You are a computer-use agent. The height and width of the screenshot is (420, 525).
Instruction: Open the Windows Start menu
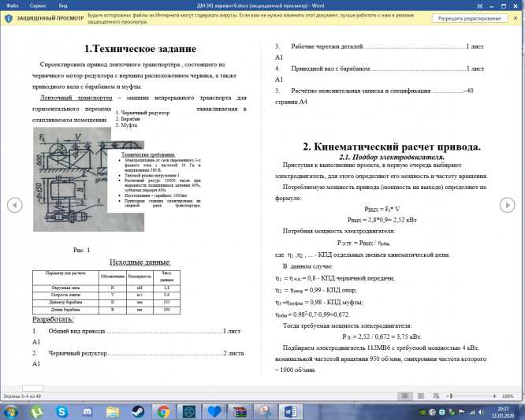coord(11,411)
